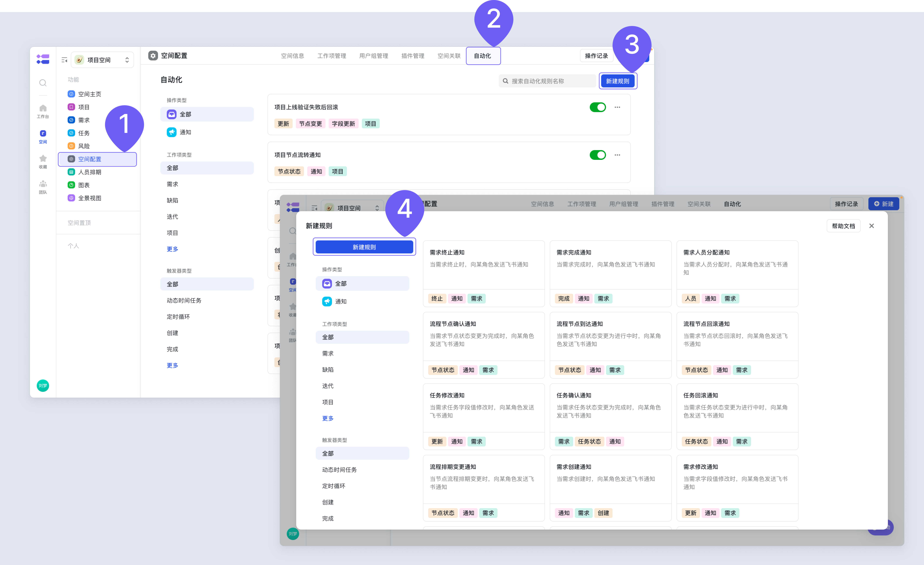Open 团队 in the back window rail
The image size is (924, 565).
tap(43, 187)
